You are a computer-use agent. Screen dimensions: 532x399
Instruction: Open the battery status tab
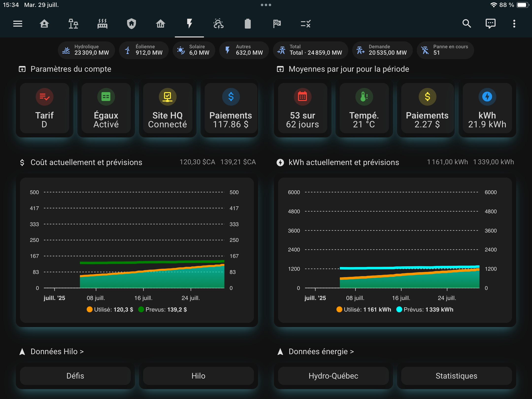(248, 24)
